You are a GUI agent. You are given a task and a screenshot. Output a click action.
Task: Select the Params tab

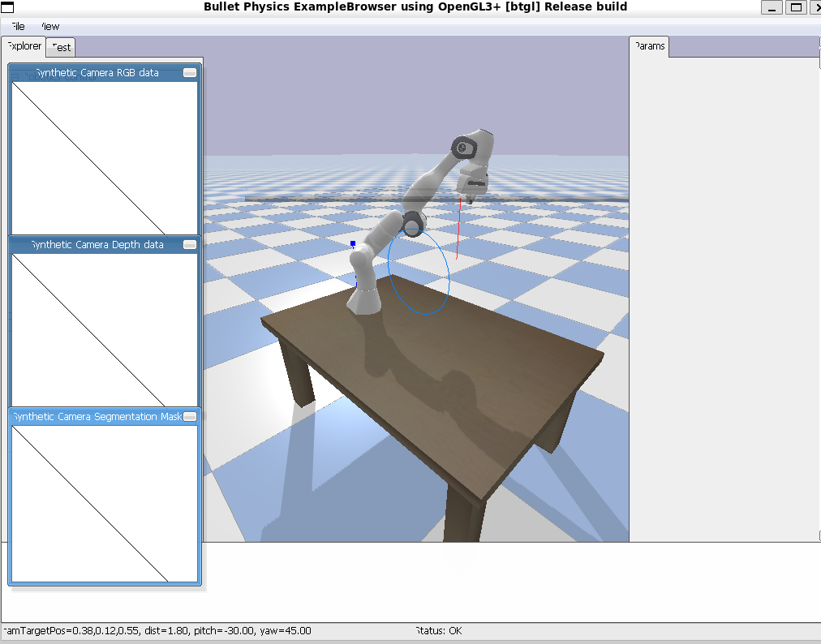click(649, 46)
